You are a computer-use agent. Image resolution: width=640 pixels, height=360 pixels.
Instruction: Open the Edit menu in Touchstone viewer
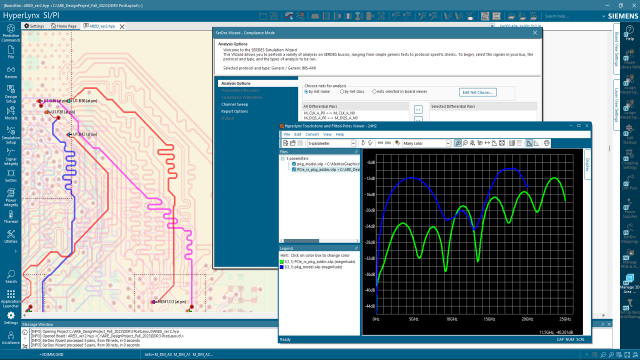[298, 134]
